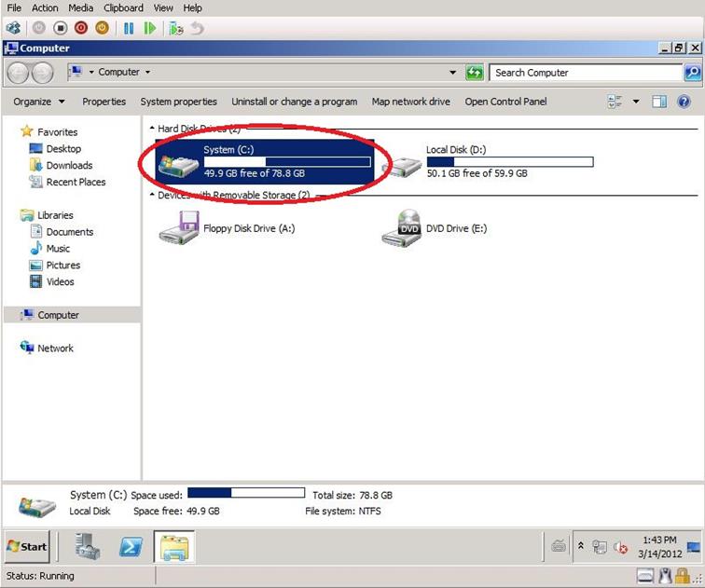Collapse the Hard Disk Drives group

click(x=152, y=129)
